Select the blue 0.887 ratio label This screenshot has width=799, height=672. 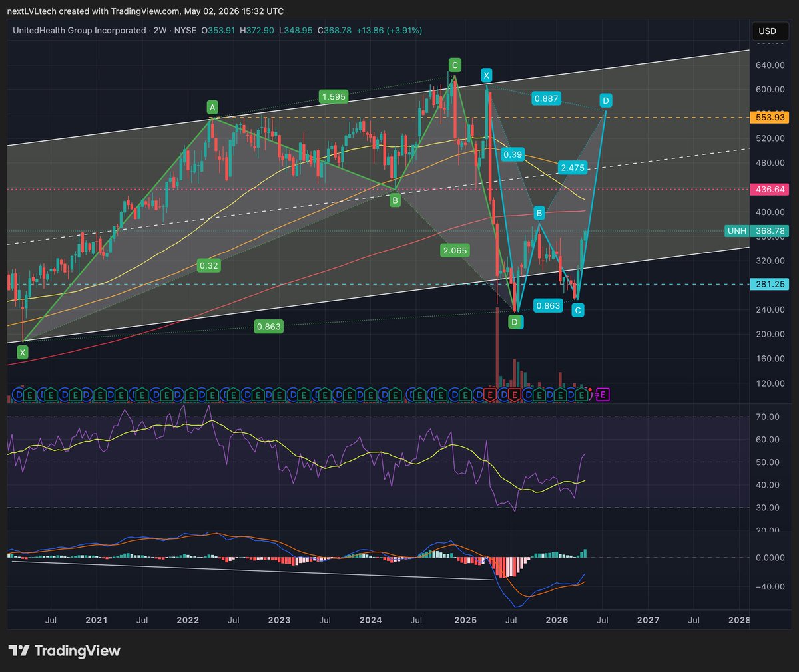coord(547,98)
